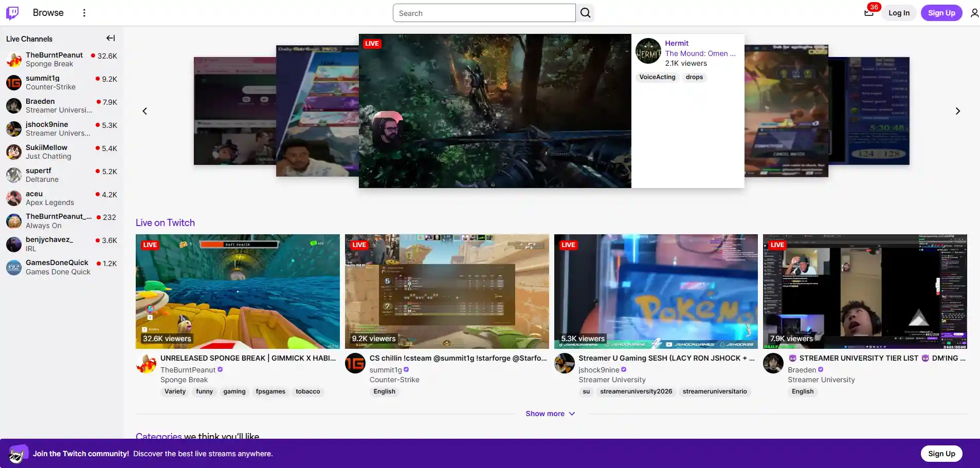Open Streamer University category under Braeden card
The image size is (980, 468).
click(821, 380)
